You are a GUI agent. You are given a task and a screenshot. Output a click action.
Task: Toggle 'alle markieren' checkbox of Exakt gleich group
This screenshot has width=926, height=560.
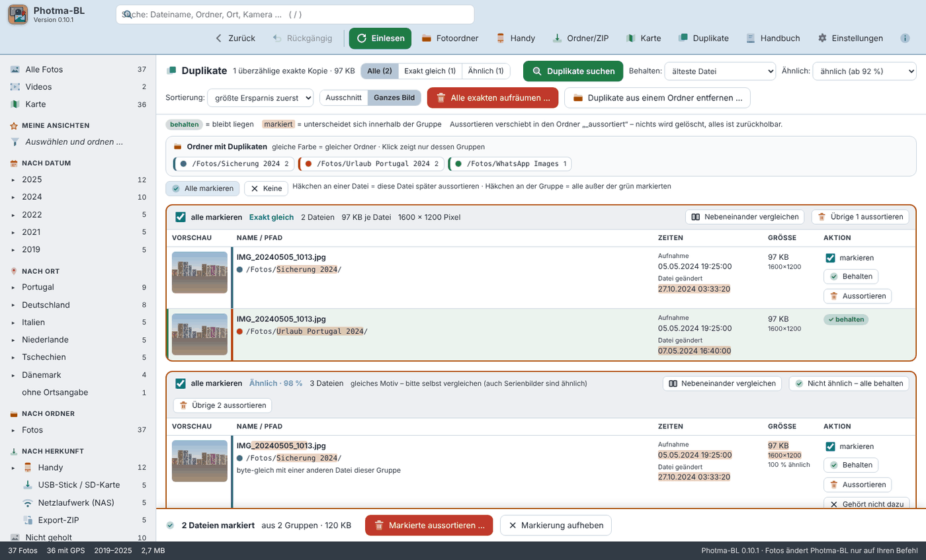coord(181,217)
